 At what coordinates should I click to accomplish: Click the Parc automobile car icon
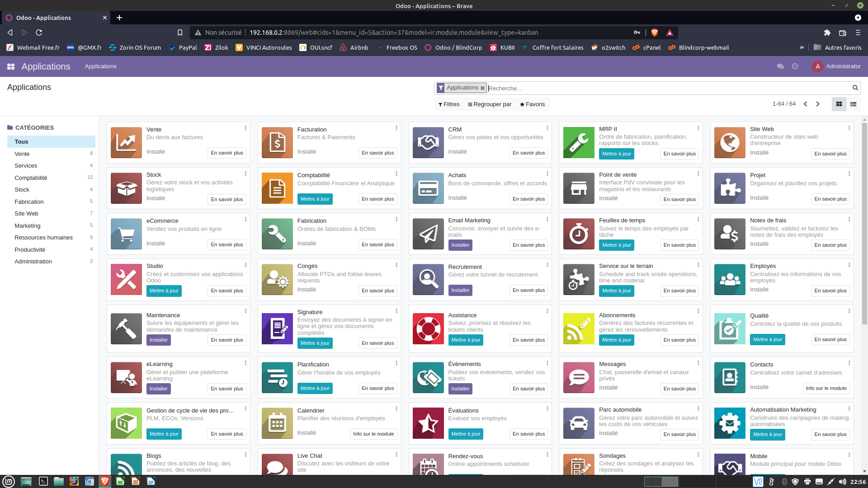(x=579, y=423)
